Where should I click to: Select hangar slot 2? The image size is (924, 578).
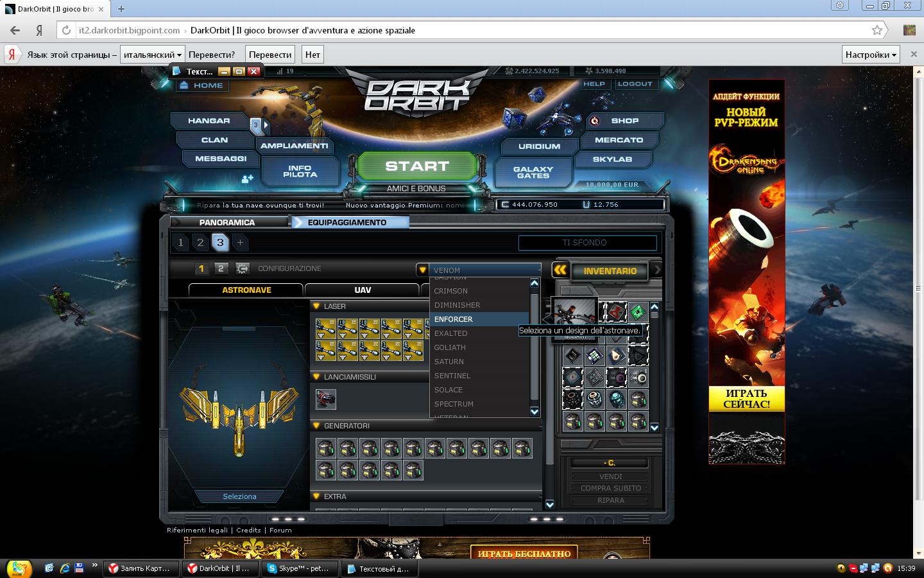[200, 242]
